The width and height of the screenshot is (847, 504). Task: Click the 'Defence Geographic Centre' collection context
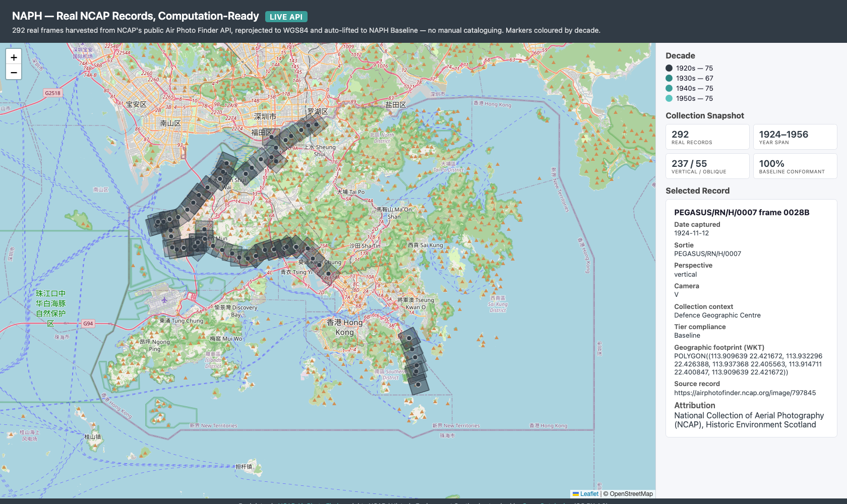pyautogui.click(x=717, y=316)
